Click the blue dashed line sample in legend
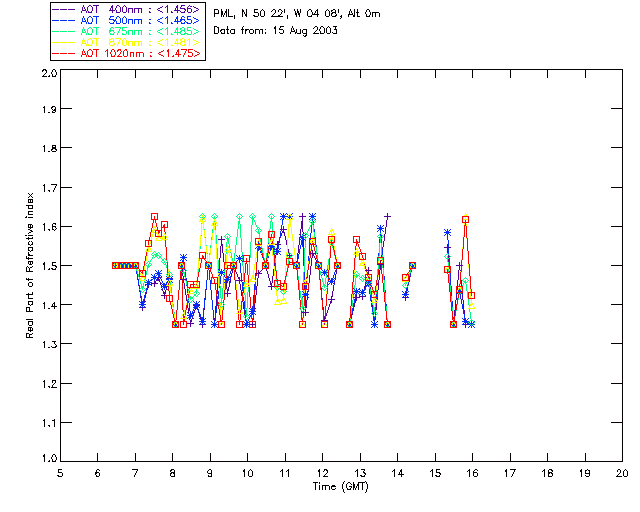 (64, 20)
